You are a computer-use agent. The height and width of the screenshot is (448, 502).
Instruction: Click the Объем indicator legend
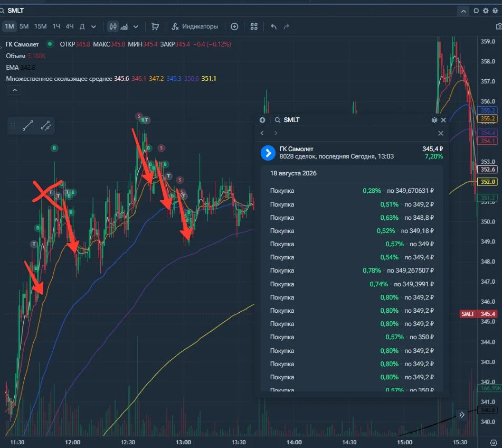(15, 56)
